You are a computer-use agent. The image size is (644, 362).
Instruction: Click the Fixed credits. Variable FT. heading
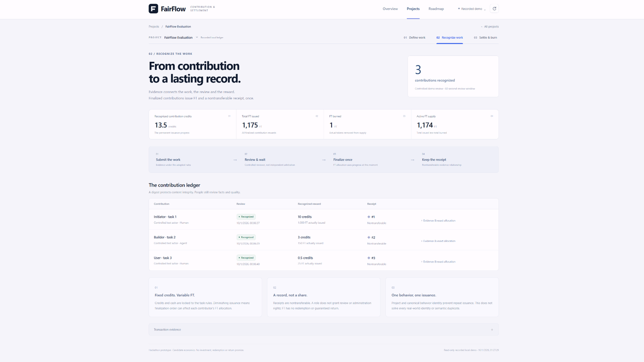coord(175,295)
